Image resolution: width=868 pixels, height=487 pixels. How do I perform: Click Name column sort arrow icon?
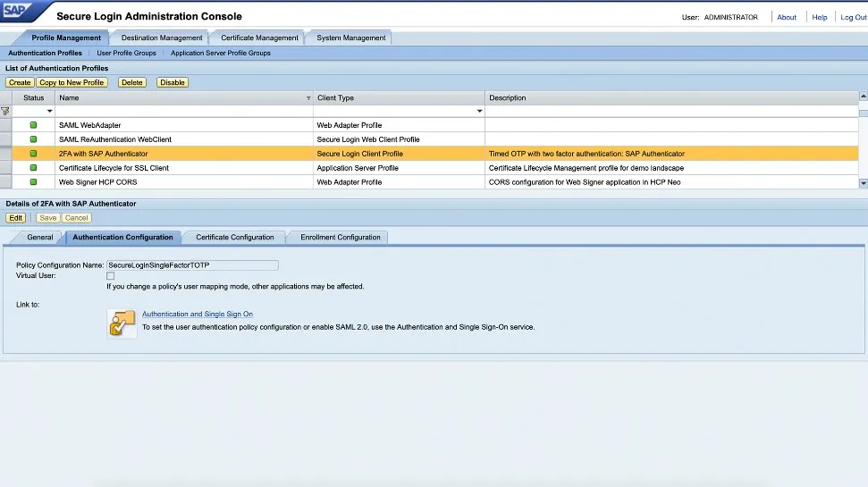tap(308, 97)
